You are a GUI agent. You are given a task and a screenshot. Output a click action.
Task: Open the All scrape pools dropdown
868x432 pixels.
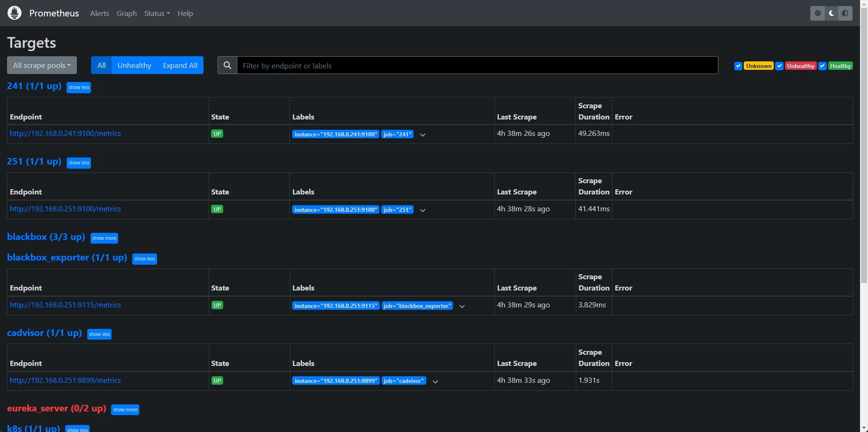tap(42, 65)
